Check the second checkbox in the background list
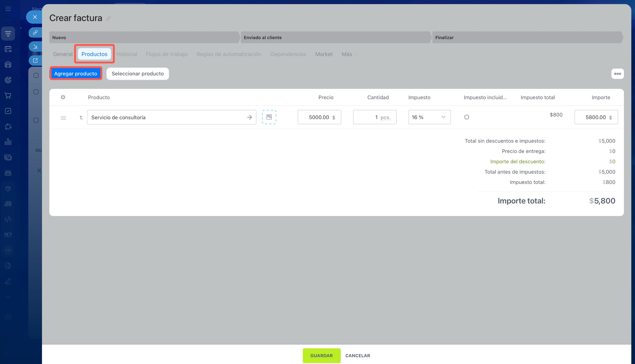Screen dimensions: 635x364 36,92
